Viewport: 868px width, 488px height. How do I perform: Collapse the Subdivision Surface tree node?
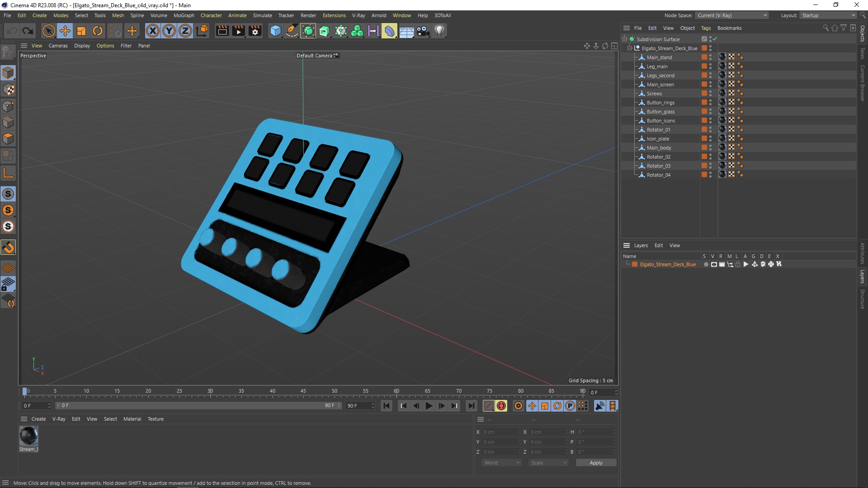click(x=625, y=39)
